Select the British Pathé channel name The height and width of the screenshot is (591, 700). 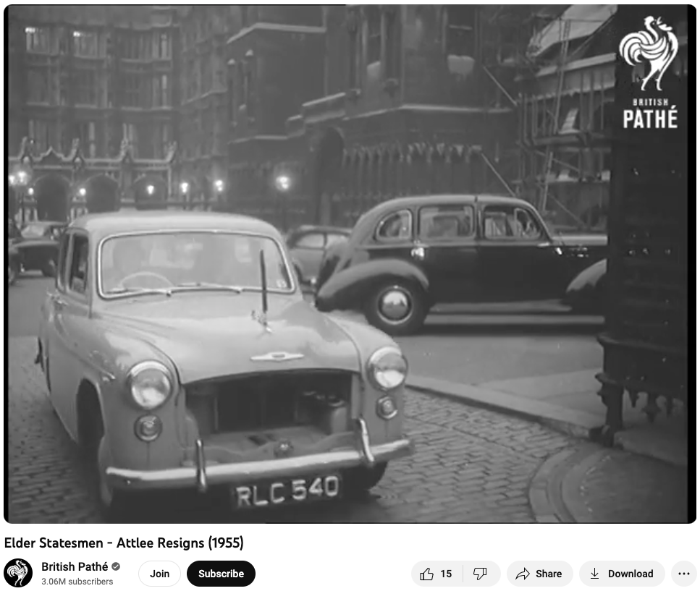point(75,567)
